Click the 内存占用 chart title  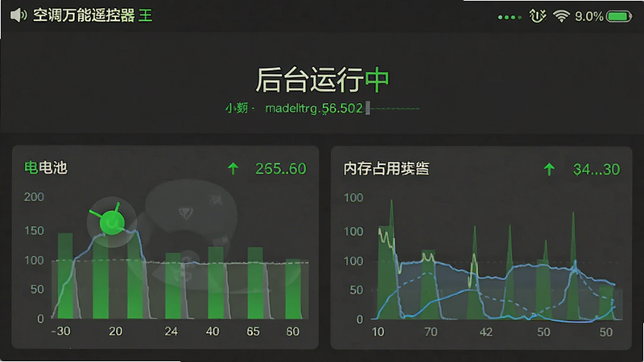pos(386,168)
